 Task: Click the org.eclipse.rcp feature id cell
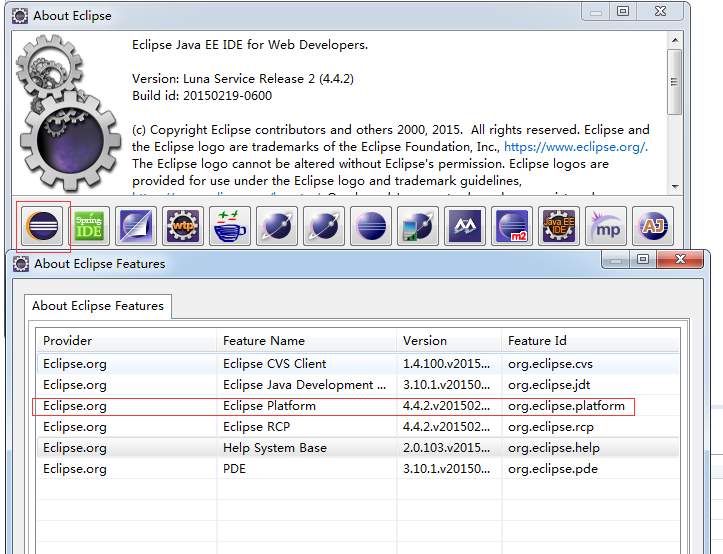point(551,427)
